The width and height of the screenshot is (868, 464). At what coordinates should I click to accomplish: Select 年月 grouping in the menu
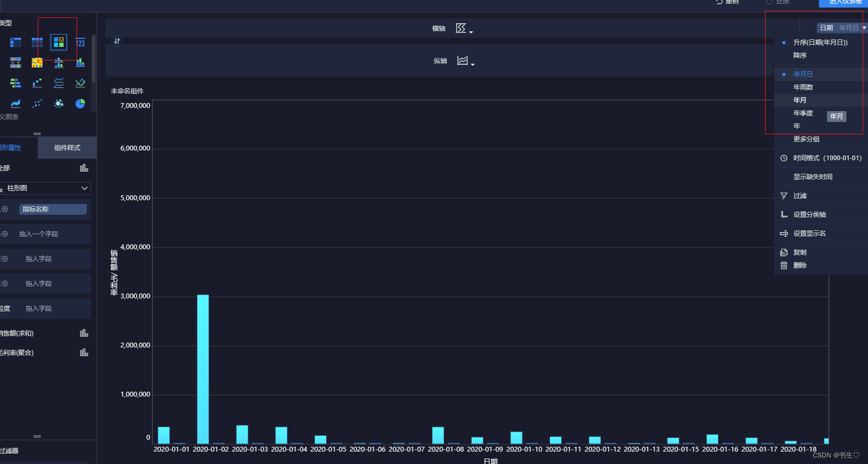pos(800,100)
